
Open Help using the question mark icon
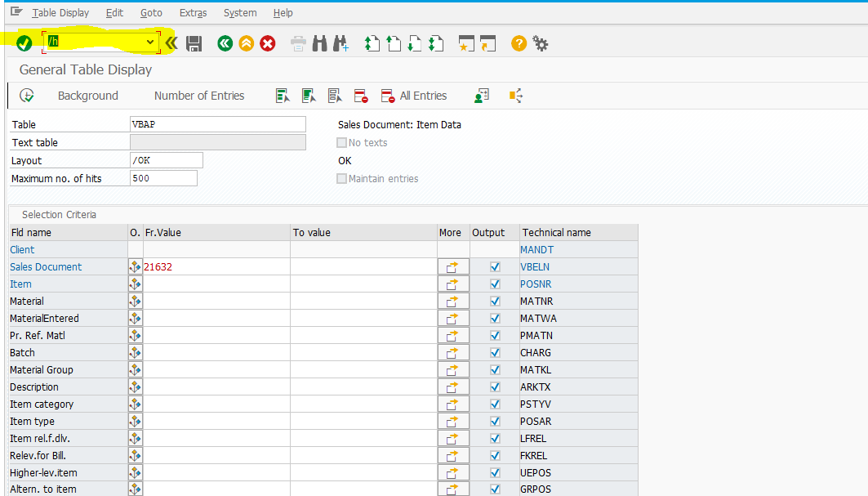tap(519, 44)
